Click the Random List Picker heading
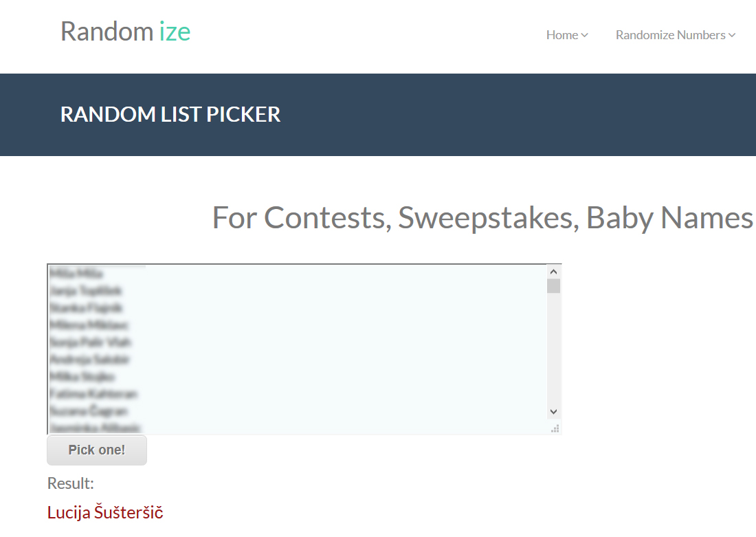The image size is (756, 537). 170,115
